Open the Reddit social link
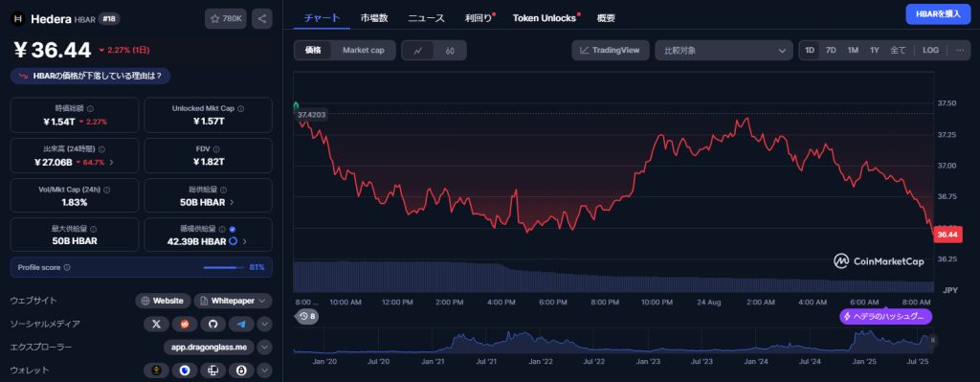Viewport: 980px width, 382px height. 185,324
